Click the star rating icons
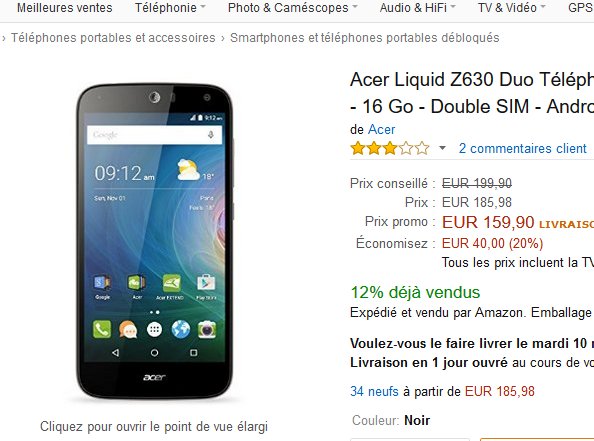Screen dimensions: 594x441 tap(390, 148)
